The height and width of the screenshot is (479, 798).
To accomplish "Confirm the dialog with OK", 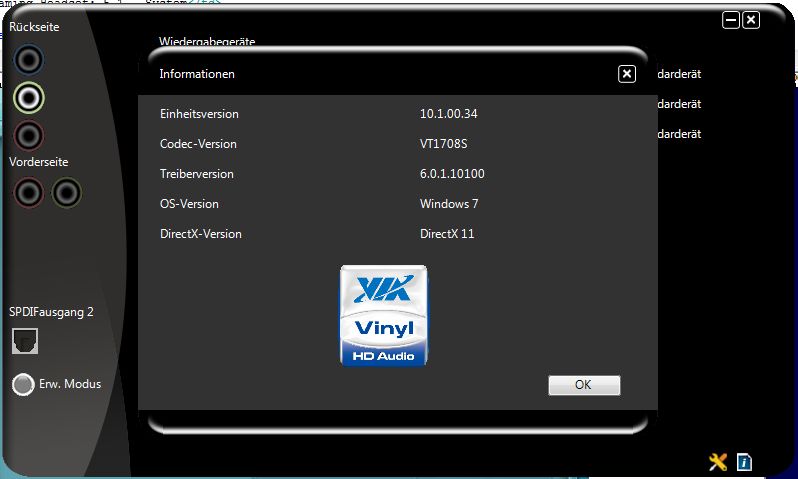I will point(584,385).
